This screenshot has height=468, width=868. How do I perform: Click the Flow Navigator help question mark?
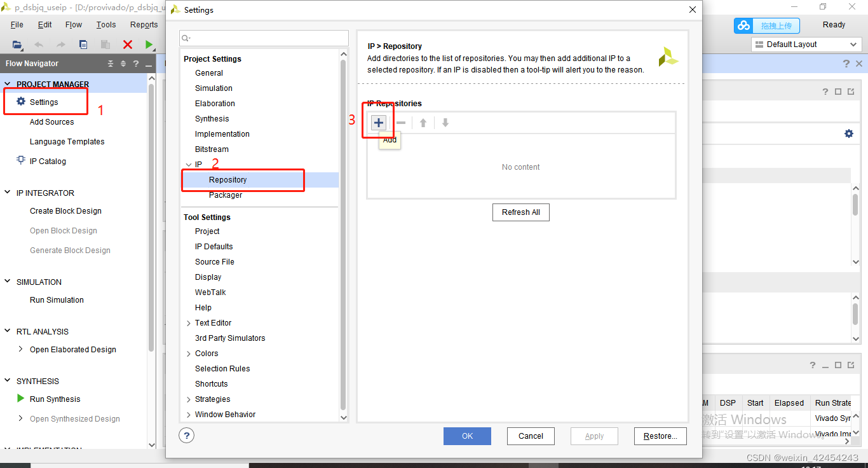pyautogui.click(x=135, y=64)
